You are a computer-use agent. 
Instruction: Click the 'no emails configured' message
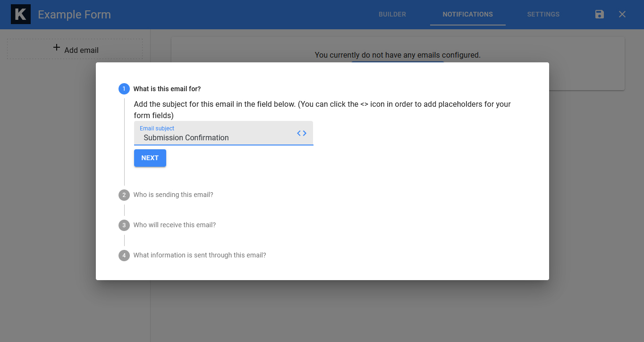(x=398, y=55)
